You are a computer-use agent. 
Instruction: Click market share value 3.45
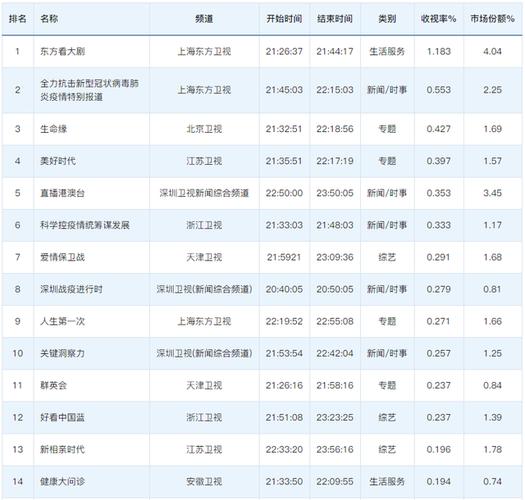(x=493, y=193)
